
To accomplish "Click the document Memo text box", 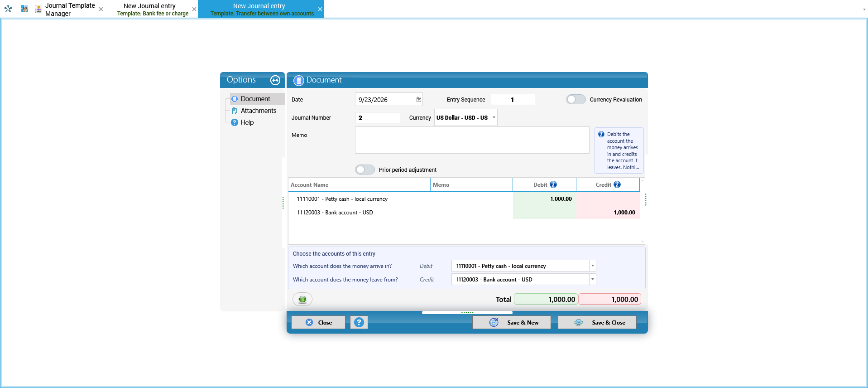I will click(472, 140).
